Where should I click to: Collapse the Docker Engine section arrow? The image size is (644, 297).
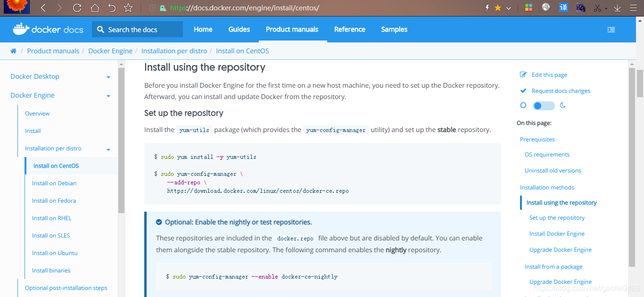pos(108,96)
